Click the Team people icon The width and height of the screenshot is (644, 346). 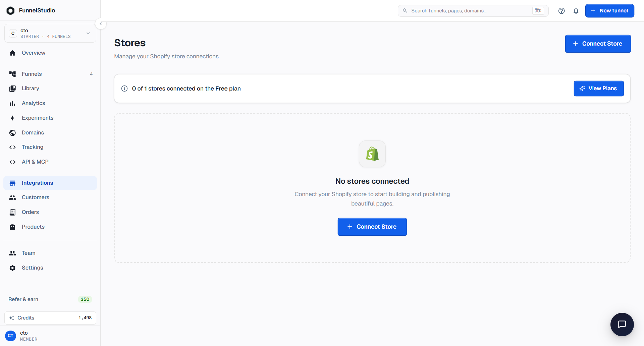pyautogui.click(x=12, y=253)
